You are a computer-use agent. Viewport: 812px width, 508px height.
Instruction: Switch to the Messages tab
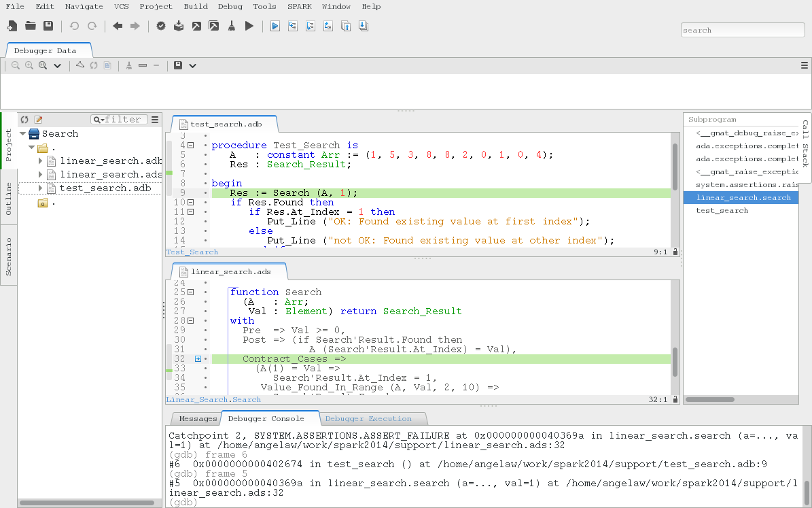[198, 418]
